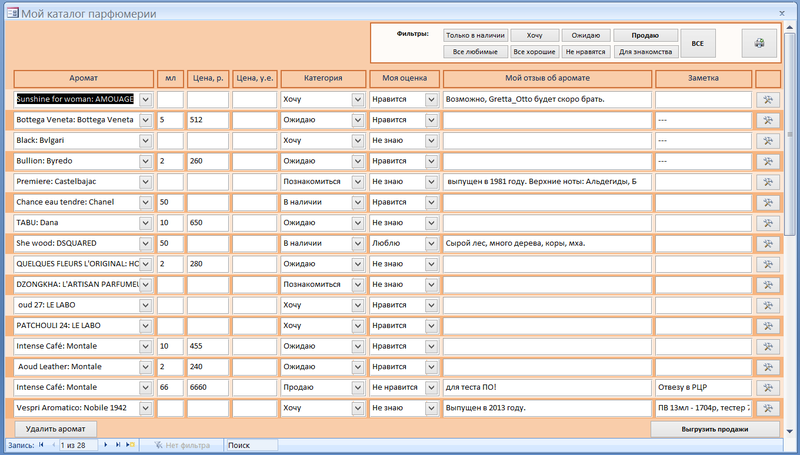The height and width of the screenshot is (455, 800).
Task: Create new blank record in navigation bar
Action: coord(131,445)
